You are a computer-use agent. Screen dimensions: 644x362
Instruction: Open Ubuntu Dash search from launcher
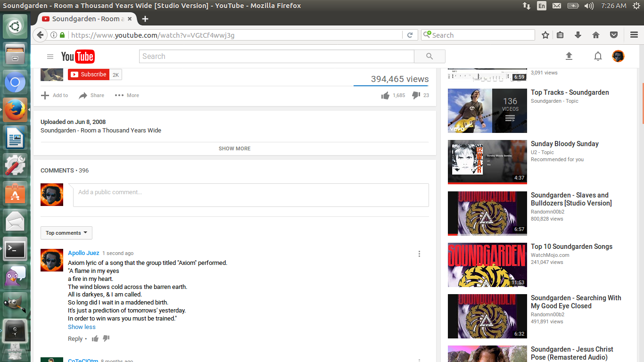15,27
